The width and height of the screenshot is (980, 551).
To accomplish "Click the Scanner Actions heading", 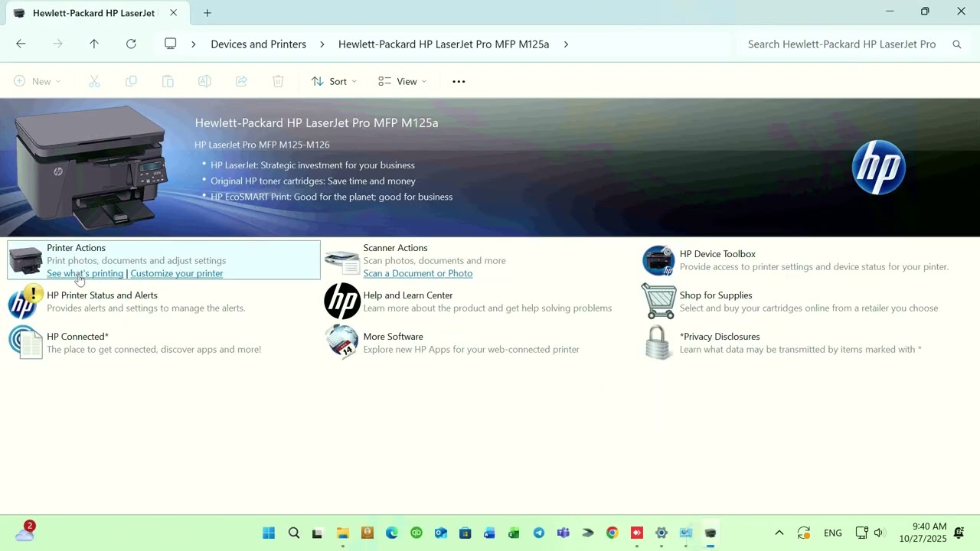I will [x=395, y=248].
